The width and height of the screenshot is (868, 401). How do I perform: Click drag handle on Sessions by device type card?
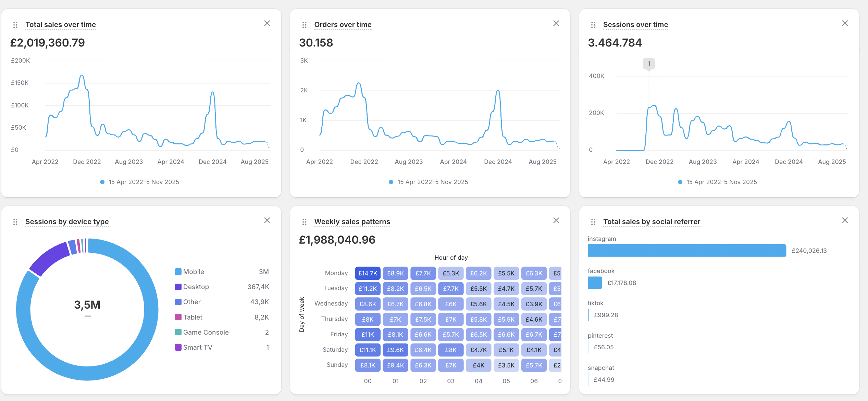click(x=15, y=222)
